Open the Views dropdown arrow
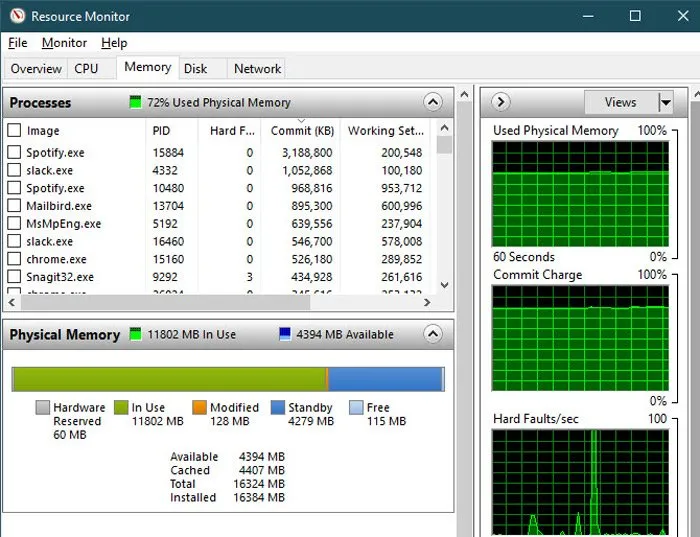 (665, 102)
